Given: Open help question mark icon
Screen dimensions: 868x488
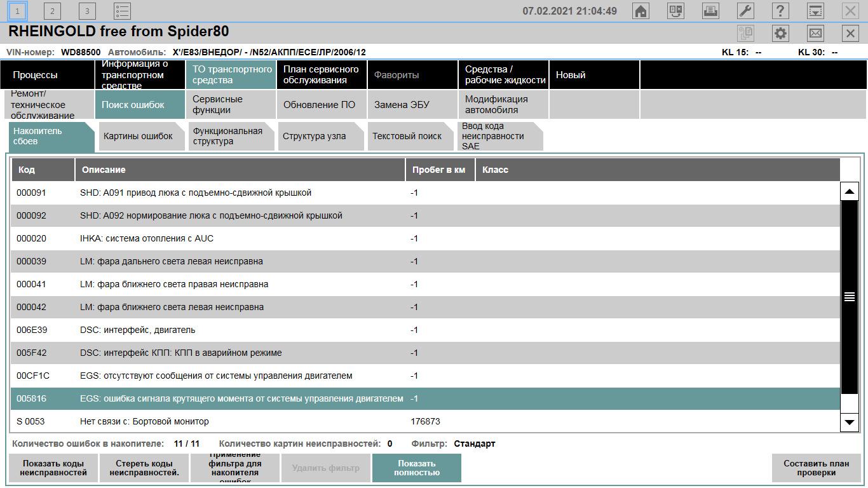Looking at the screenshot, I should 780,11.
